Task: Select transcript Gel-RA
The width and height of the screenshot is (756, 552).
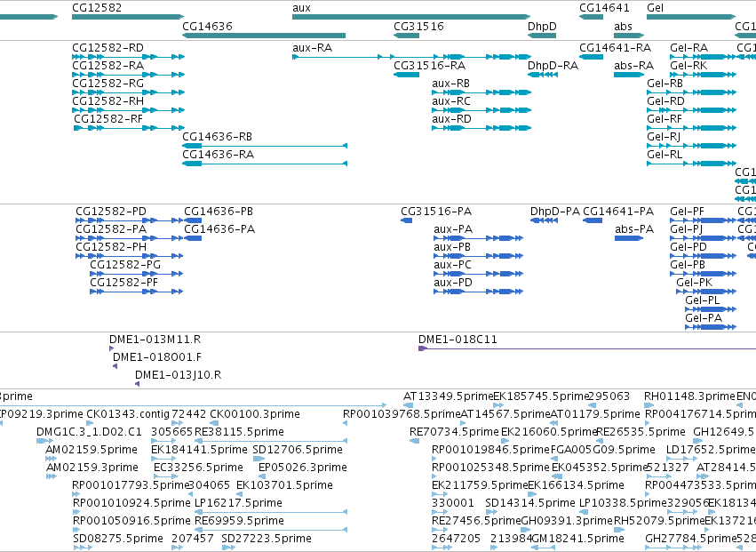Action: tap(689, 48)
